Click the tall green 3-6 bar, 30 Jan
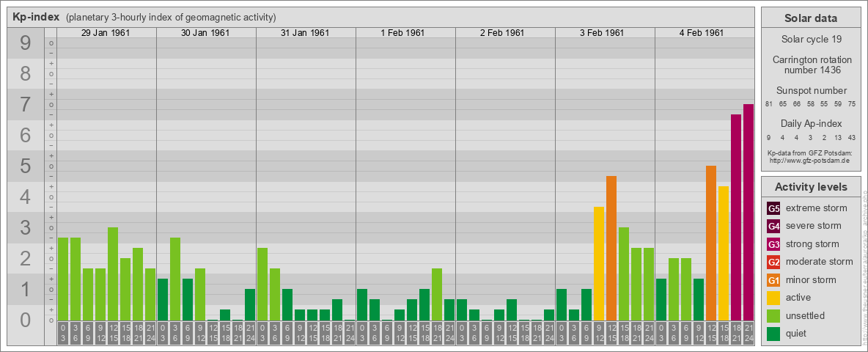Image resolution: width=868 pixels, height=352 pixels. (175, 279)
